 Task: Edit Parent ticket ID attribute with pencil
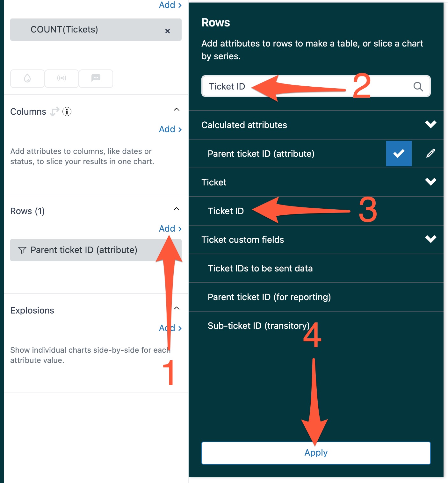click(x=430, y=154)
